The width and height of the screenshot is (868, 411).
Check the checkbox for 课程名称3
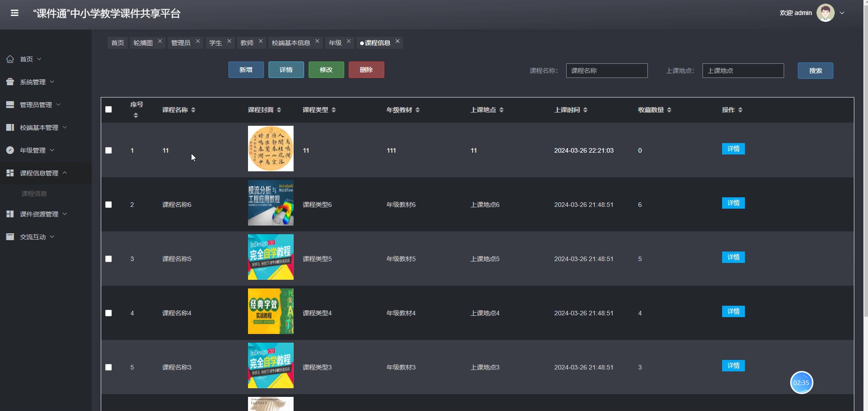click(108, 367)
